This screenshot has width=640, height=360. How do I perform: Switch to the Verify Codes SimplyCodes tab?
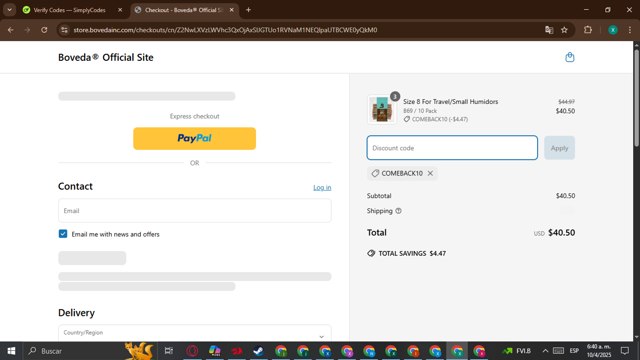coord(69,10)
